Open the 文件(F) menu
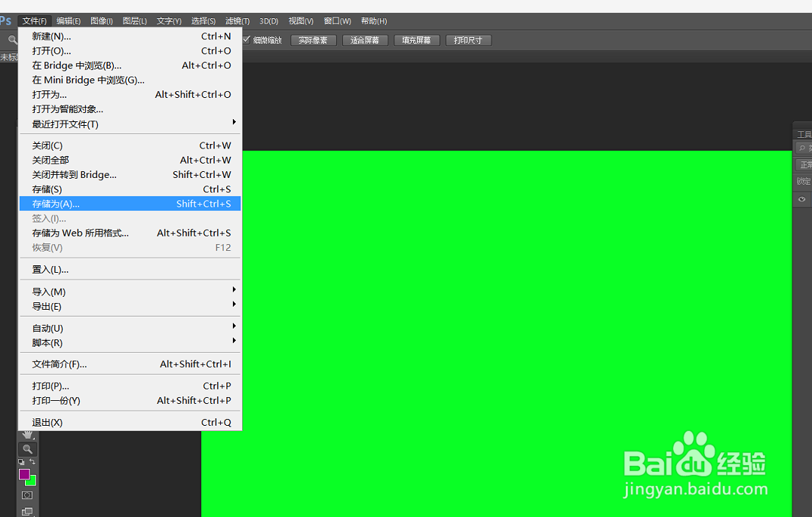The width and height of the screenshot is (812, 517). tap(34, 21)
